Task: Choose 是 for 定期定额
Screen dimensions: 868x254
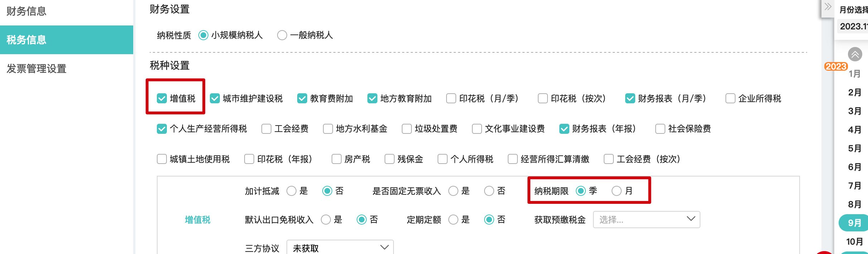Action: click(x=453, y=220)
